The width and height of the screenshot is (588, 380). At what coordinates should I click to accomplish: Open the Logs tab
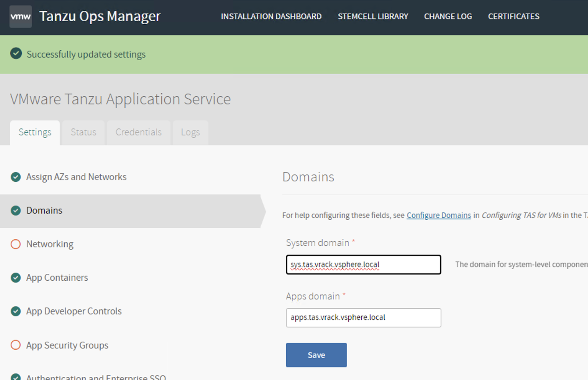[x=190, y=132]
